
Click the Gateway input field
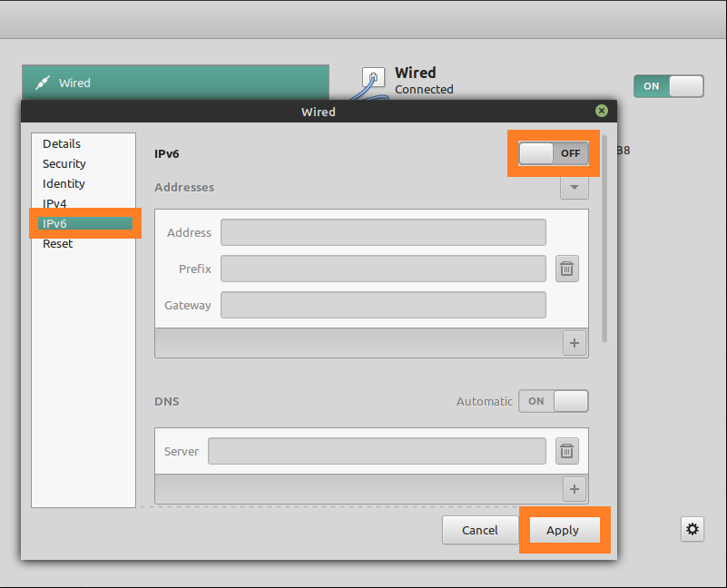(383, 305)
